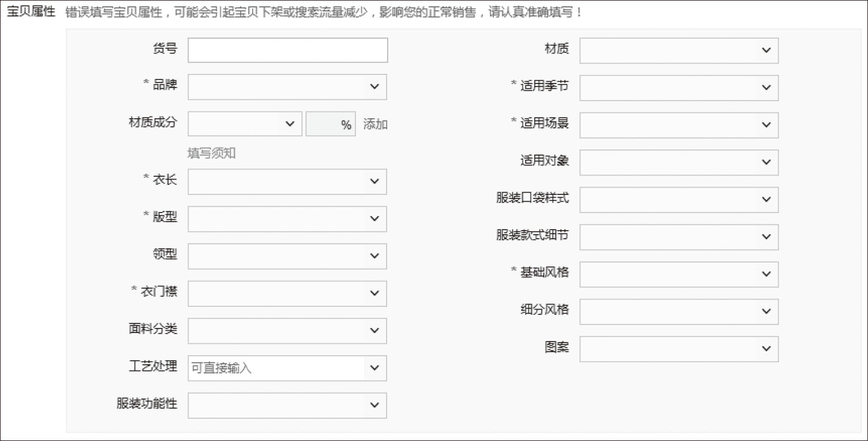Expand the 适用场景 dropdown
The image size is (868, 441).
pyautogui.click(x=679, y=125)
